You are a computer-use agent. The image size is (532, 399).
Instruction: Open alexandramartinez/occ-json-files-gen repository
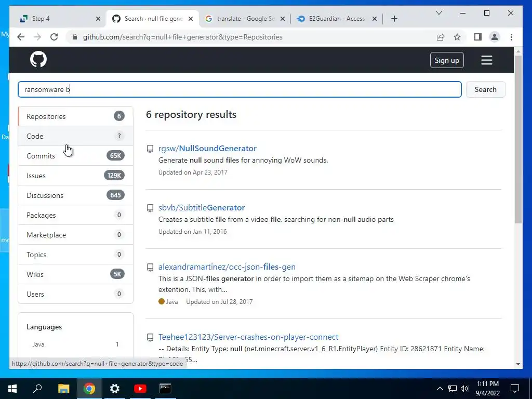tap(227, 267)
